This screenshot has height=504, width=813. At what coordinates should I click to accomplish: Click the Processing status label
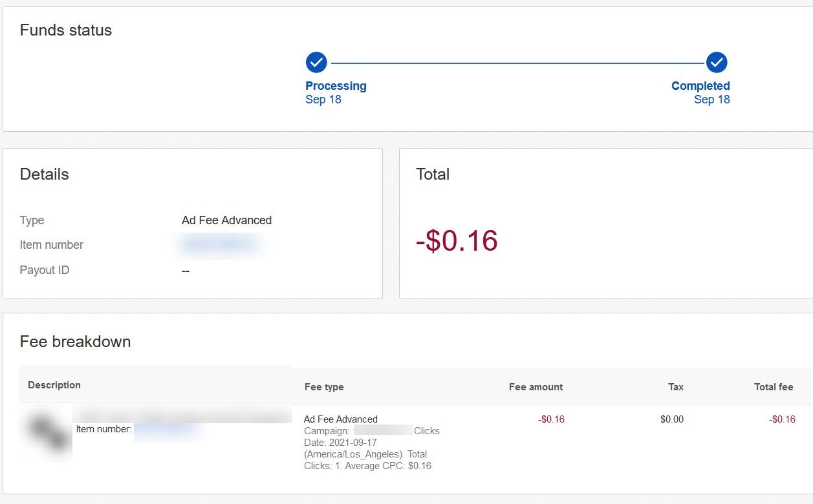[x=336, y=86]
